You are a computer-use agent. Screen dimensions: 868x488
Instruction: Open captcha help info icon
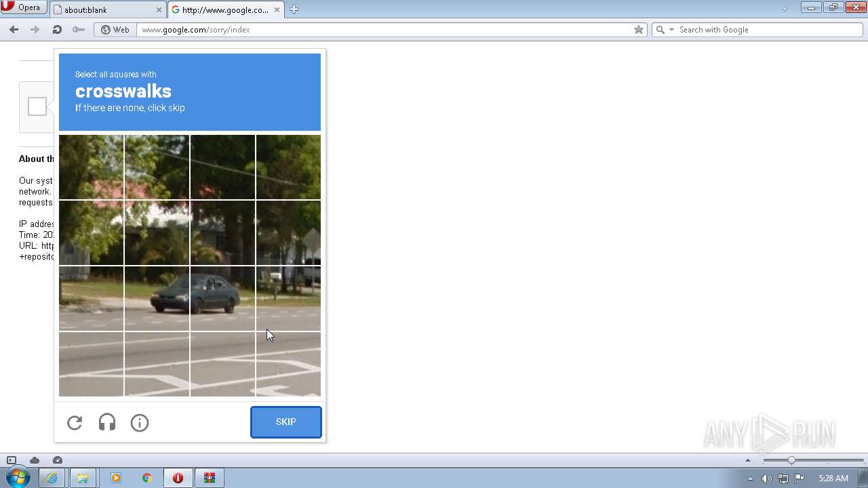click(x=140, y=423)
